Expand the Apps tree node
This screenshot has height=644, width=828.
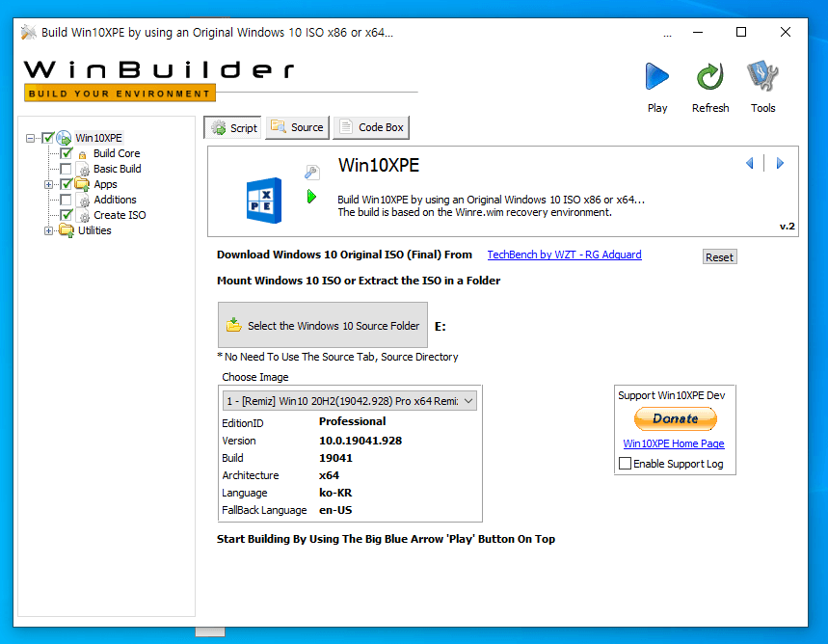click(48, 184)
